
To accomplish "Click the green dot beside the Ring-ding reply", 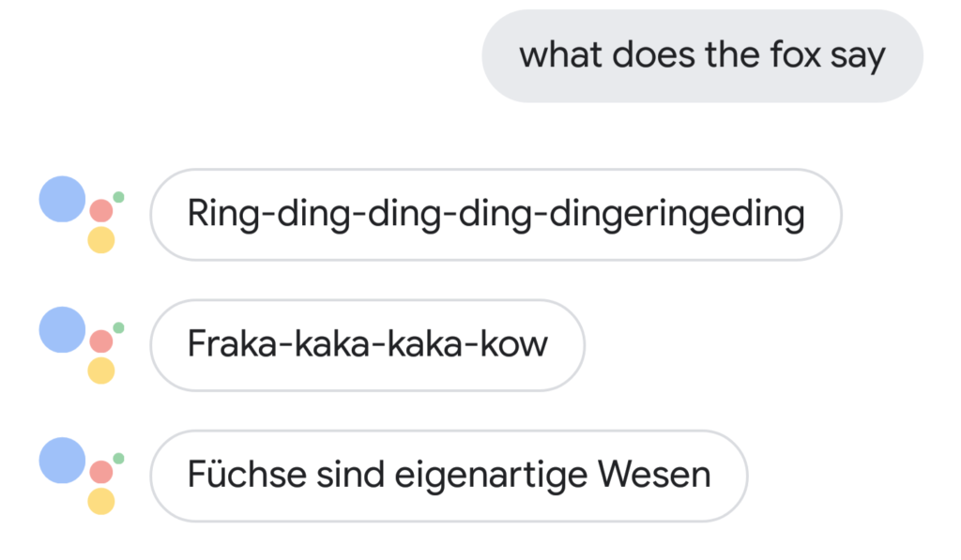I will click(x=119, y=197).
